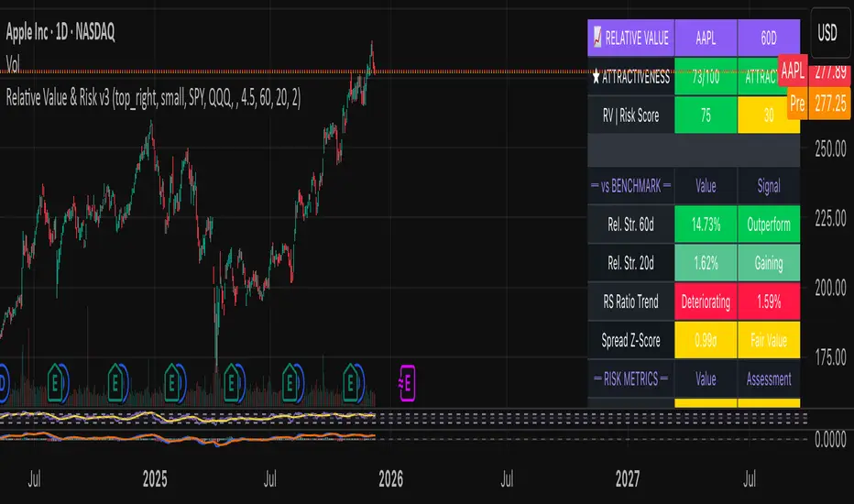Click the yellow 30 risk score cell
This screenshot has height=504, width=854.
pos(769,115)
